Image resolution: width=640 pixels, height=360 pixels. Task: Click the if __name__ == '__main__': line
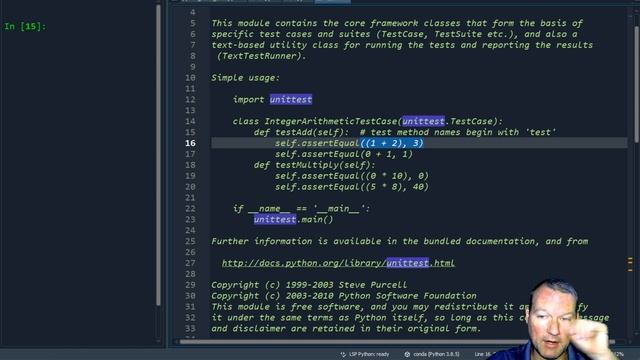point(301,209)
